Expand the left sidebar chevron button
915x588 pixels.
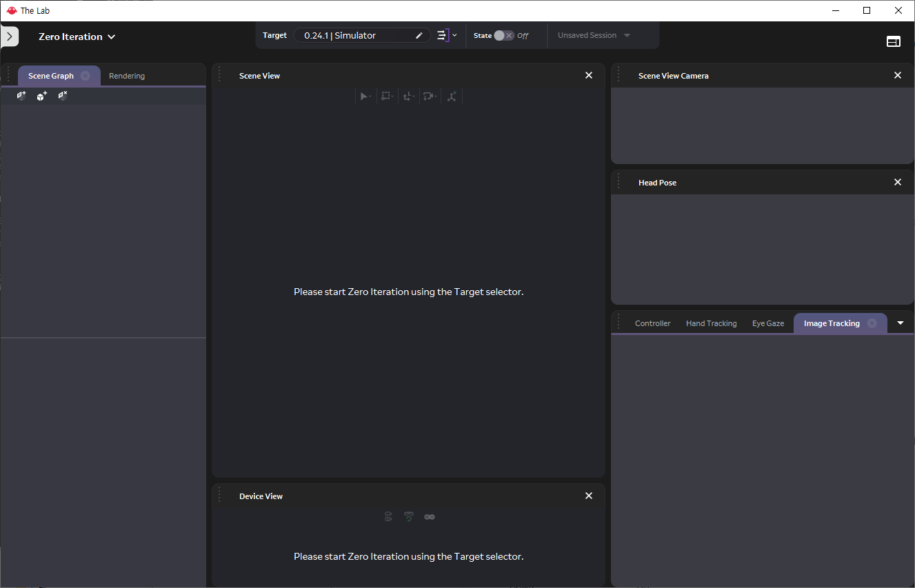tap(9, 37)
